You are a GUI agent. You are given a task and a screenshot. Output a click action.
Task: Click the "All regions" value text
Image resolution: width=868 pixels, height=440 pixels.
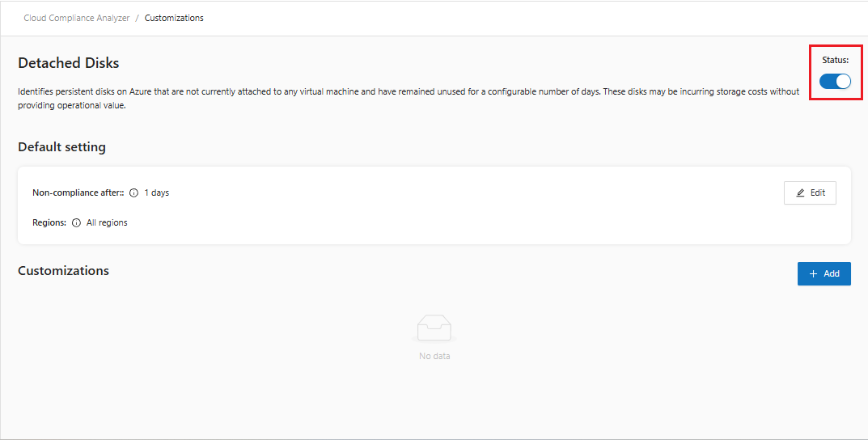click(107, 222)
